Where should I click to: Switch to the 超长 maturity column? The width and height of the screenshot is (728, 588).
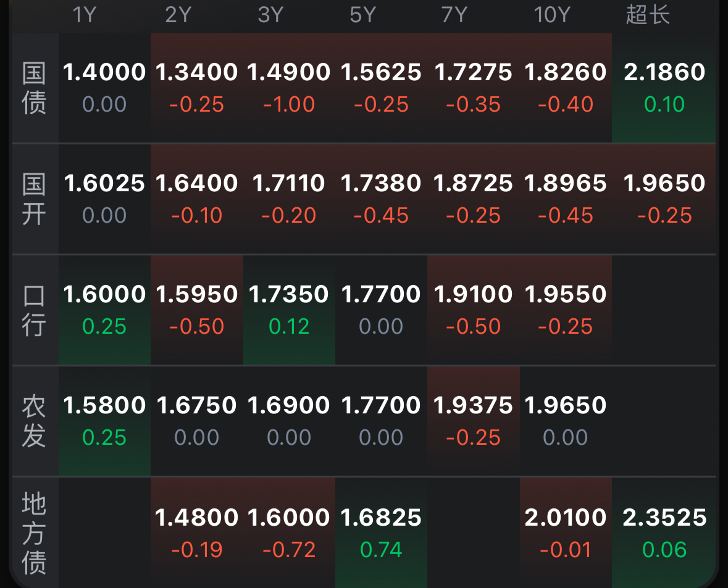click(648, 14)
